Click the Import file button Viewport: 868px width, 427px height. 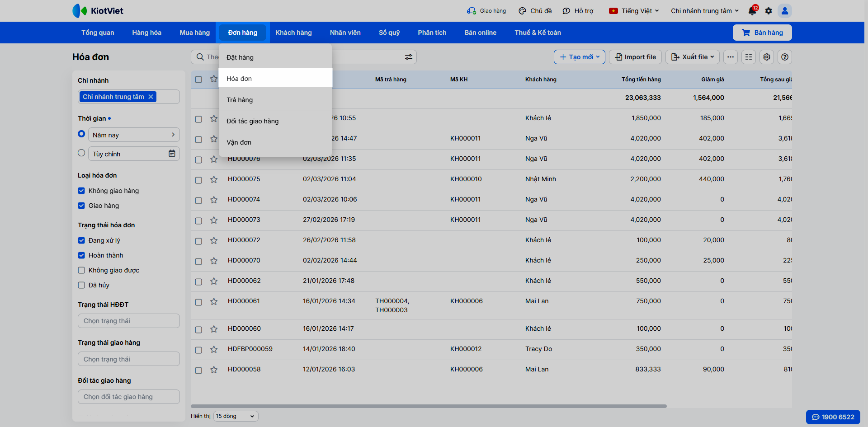point(635,57)
